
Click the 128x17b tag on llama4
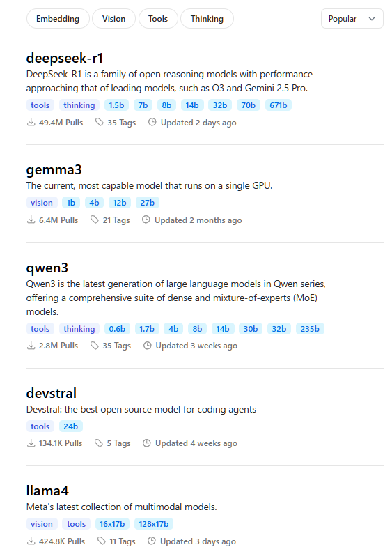[x=154, y=524]
